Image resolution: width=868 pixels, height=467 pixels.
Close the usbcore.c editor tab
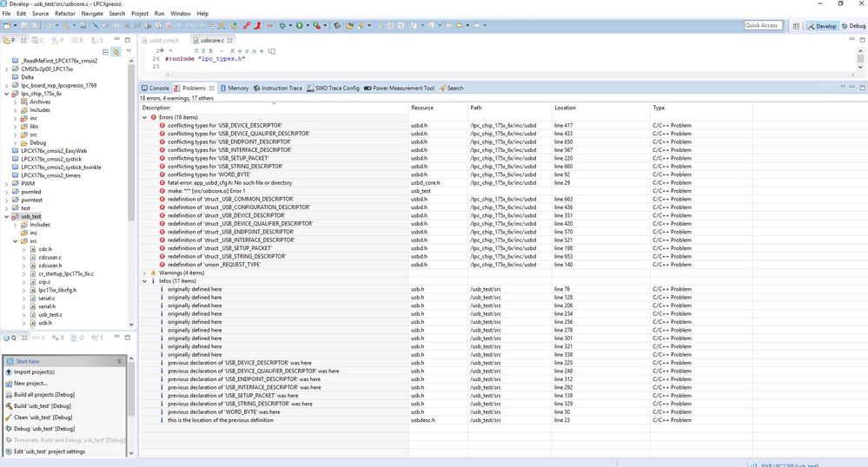pos(229,41)
